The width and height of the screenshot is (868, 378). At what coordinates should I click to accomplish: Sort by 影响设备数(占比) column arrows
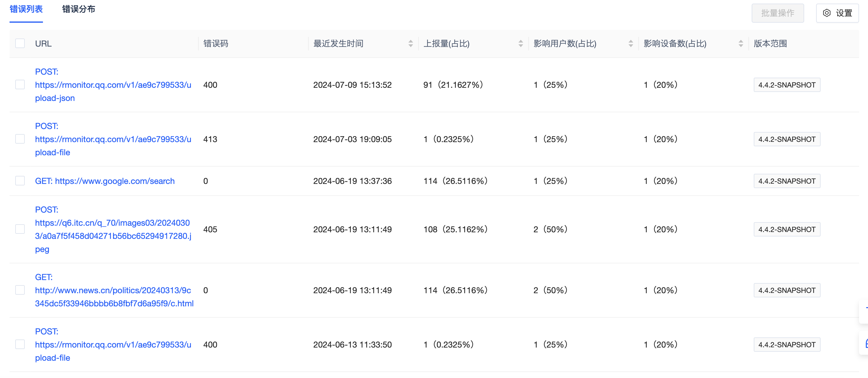point(741,44)
